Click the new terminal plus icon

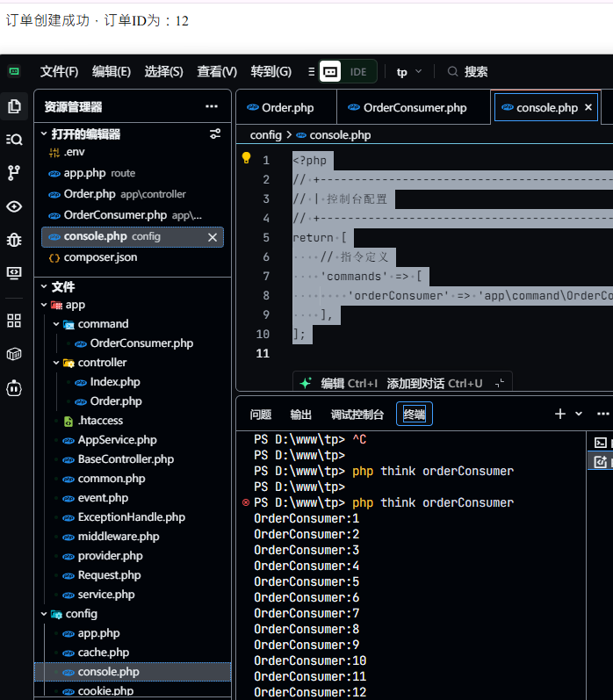click(x=559, y=414)
